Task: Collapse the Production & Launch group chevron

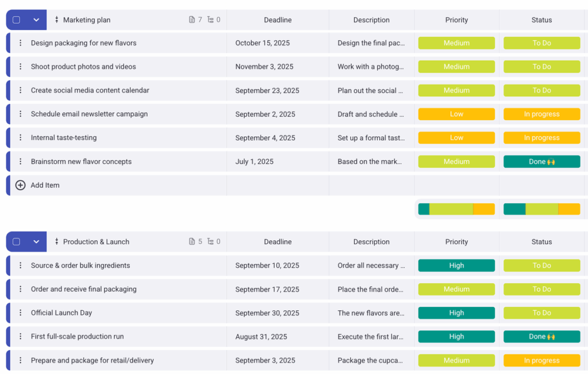Action: click(x=36, y=242)
